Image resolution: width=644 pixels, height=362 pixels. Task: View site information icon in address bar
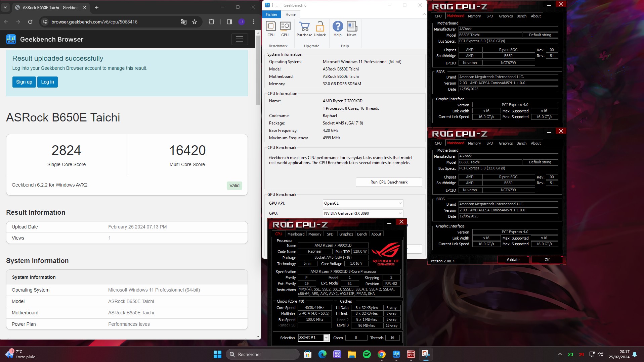tap(45, 22)
